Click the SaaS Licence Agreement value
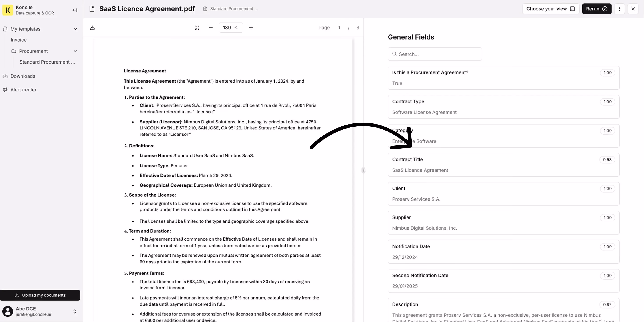 point(420,171)
